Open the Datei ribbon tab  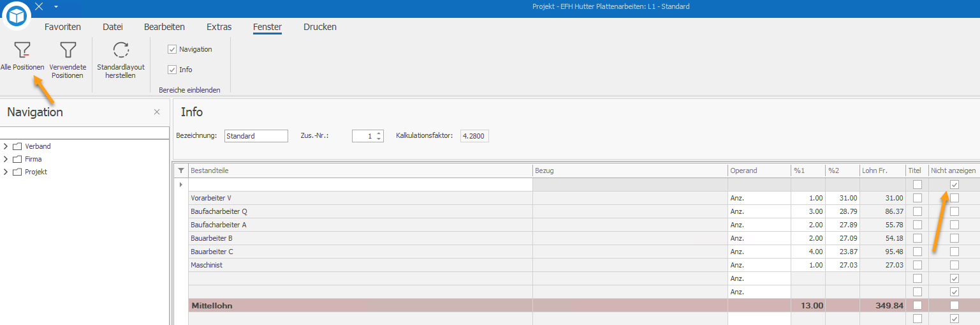coord(113,27)
